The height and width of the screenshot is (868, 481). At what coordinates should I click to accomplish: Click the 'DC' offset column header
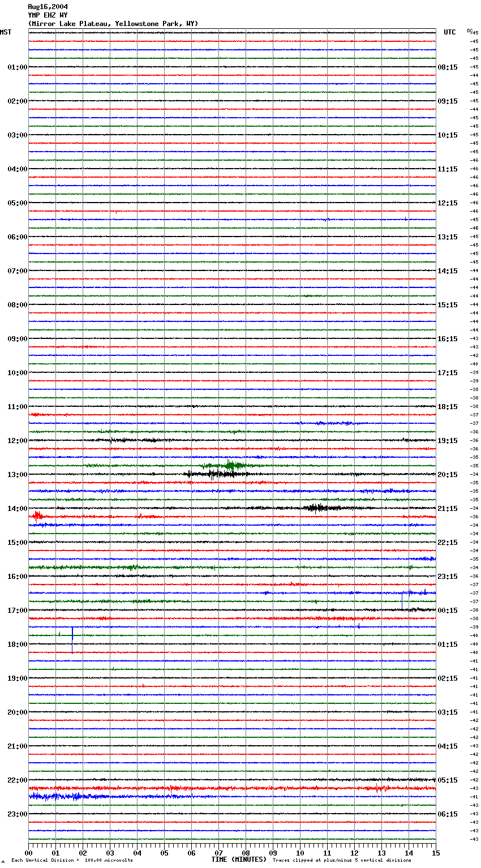470,31
